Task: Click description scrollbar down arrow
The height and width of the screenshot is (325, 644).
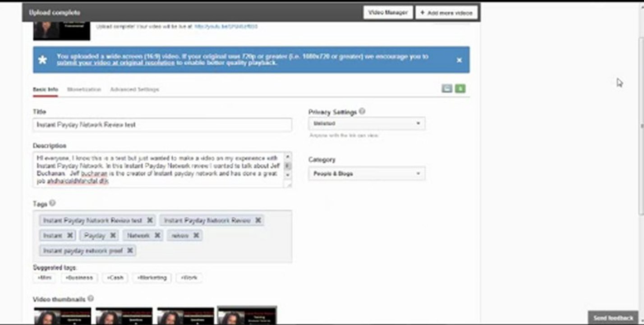Action: 288,176
